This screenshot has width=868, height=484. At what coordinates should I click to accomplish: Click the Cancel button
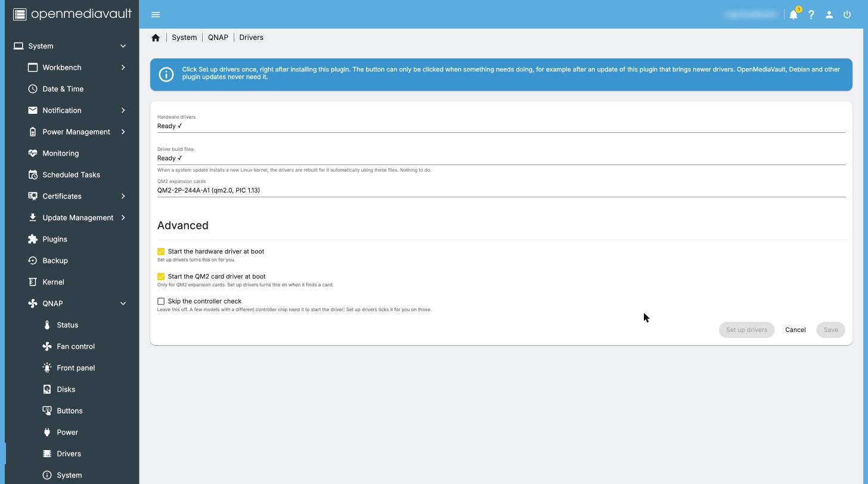(795, 330)
